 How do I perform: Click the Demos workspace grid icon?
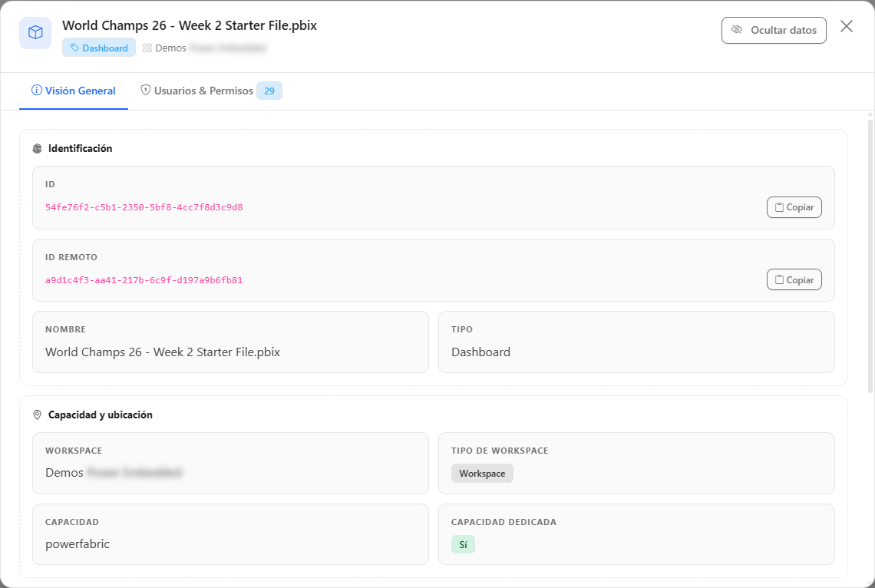pyautogui.click(x=147, y=48)
